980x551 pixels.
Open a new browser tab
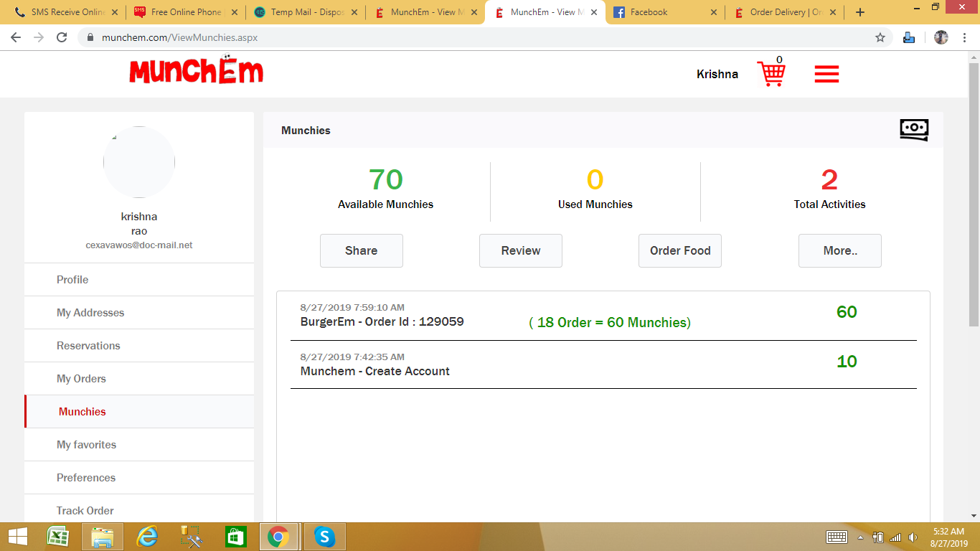(x=860, y=12)
